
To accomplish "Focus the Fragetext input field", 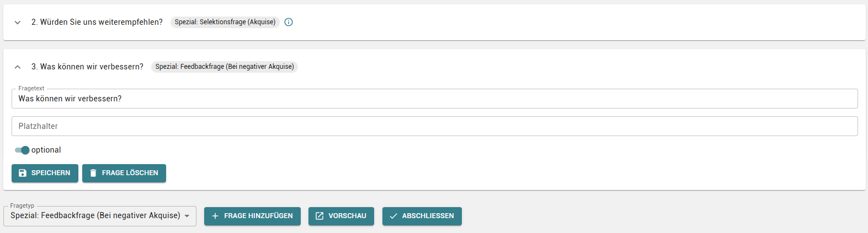I will point(434,99).
